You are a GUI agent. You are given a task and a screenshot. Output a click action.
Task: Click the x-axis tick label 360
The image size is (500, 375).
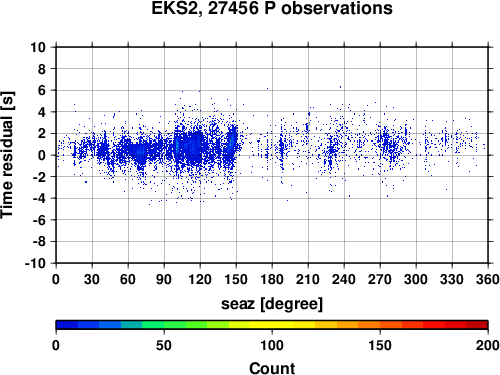coord(488,279)
